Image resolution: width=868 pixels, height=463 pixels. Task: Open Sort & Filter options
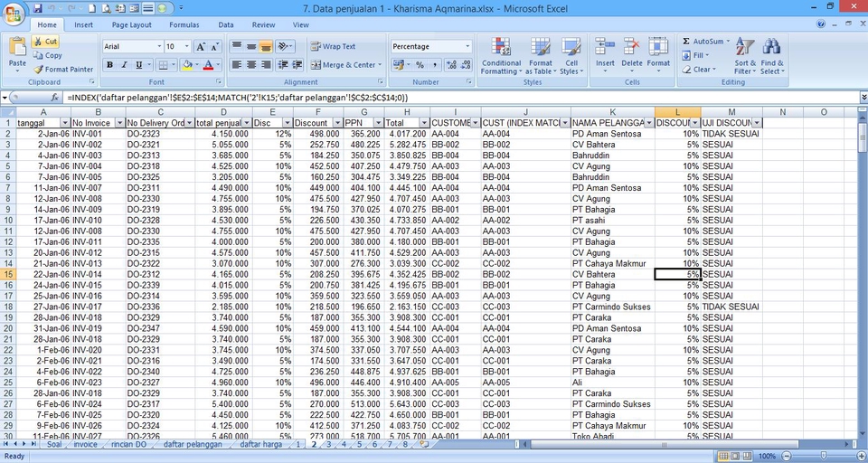744,56
